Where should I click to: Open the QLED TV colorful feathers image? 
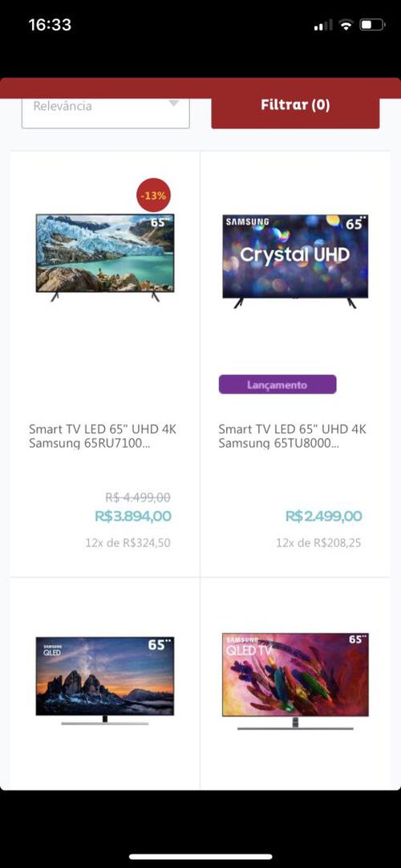coord(295,681)
